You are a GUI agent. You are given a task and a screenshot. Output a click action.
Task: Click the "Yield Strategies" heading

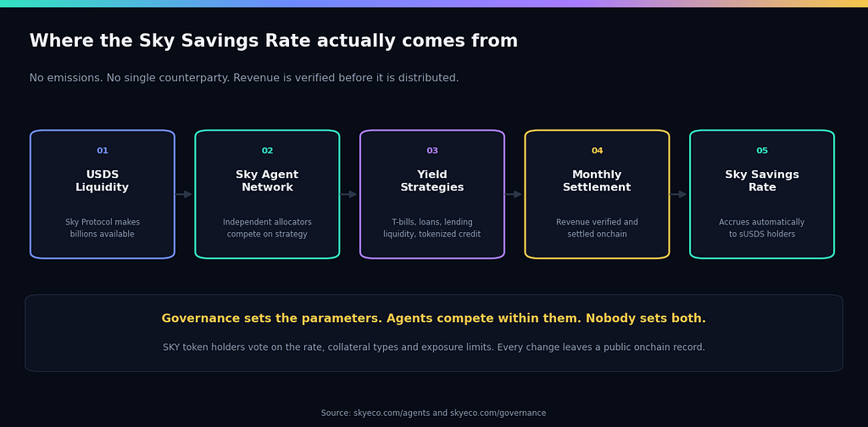click(x=432, y=180)
